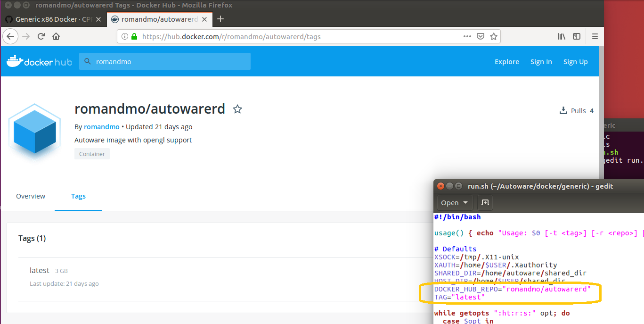Image resolution: width=644 pixels, height=324 pixels.
Task: Save page to Pocket icon
Action: pos(481,36)
